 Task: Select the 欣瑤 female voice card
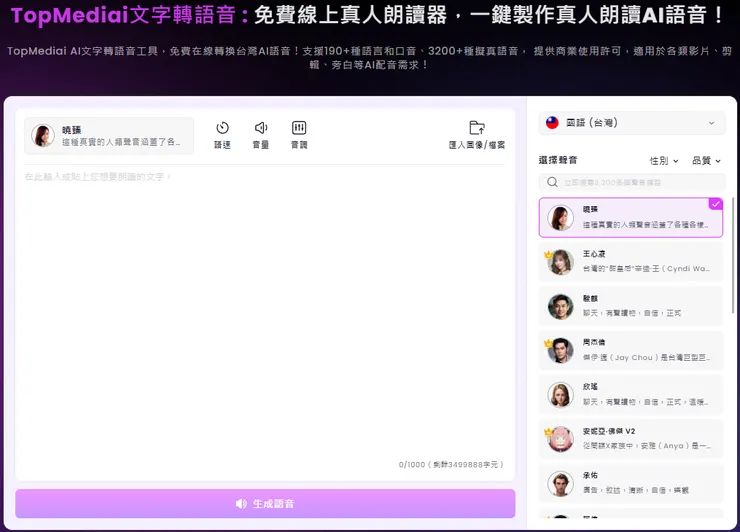point(631,395)
